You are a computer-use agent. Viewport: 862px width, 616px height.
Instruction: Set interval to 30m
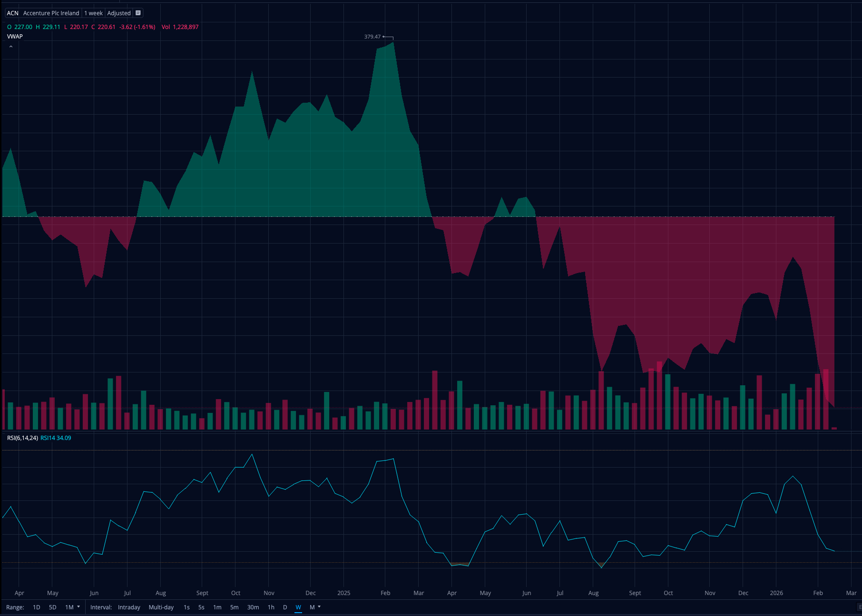click(253, 607)
